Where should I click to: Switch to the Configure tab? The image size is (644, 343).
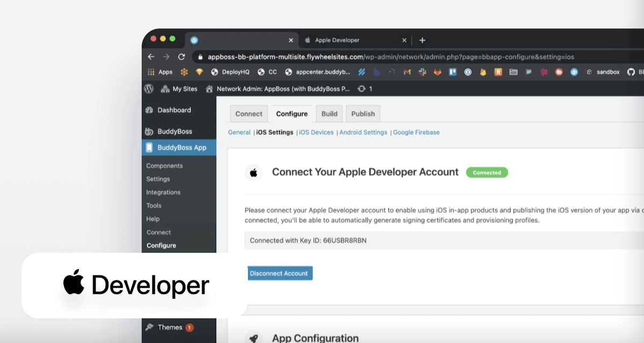click(292, 114)
